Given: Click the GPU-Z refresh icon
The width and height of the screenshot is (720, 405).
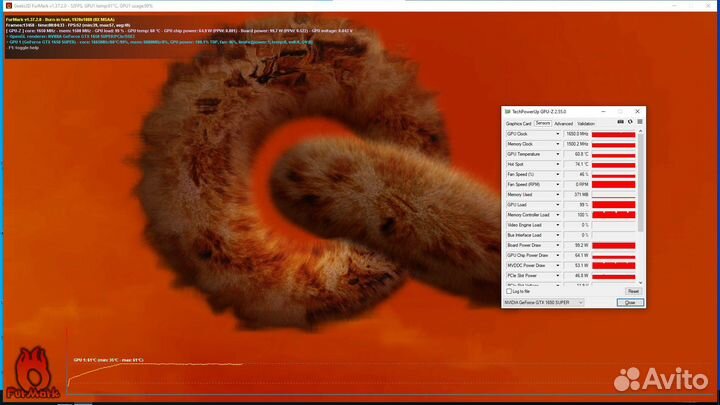Looking at the screenshot, I should pos(630,123).
